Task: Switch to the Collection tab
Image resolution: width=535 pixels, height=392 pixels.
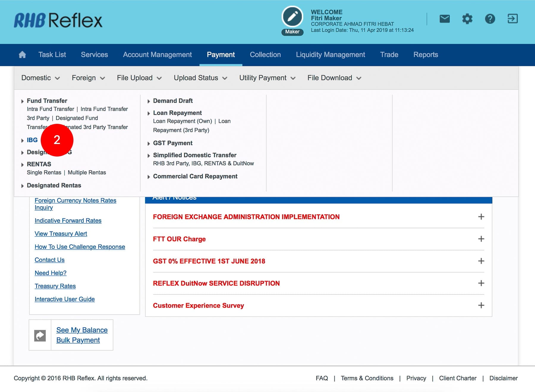Action: pyautogui.click(x=265, y=55)
